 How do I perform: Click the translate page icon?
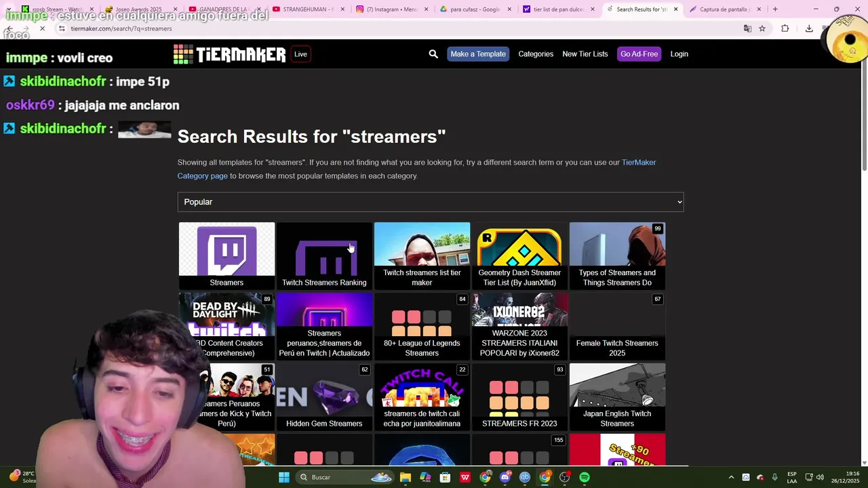(747, 28)
